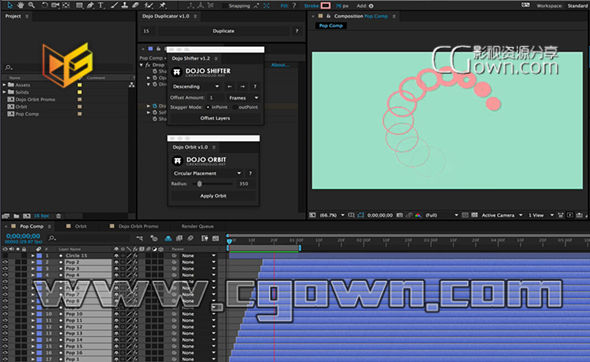Screen dimensions: 590x362
Task: Click the Offset Layers button
Action: pyautogui.click(x=215, y=118)
